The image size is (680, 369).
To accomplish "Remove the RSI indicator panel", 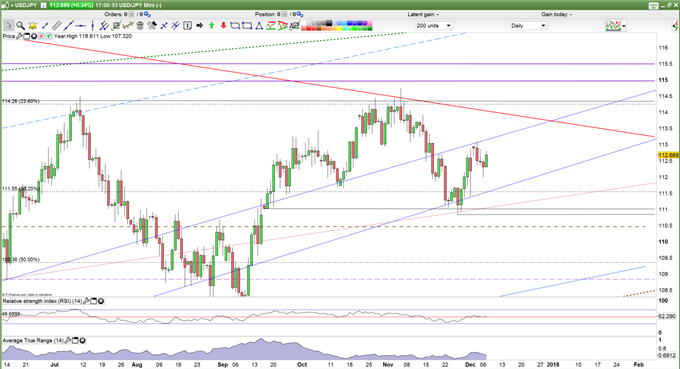I will 101,301.
